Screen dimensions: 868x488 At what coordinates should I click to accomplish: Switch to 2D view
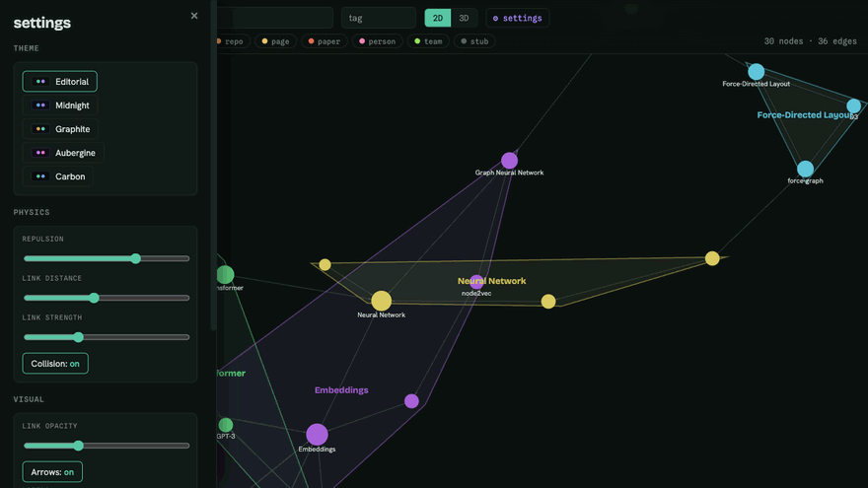[437, 18]
